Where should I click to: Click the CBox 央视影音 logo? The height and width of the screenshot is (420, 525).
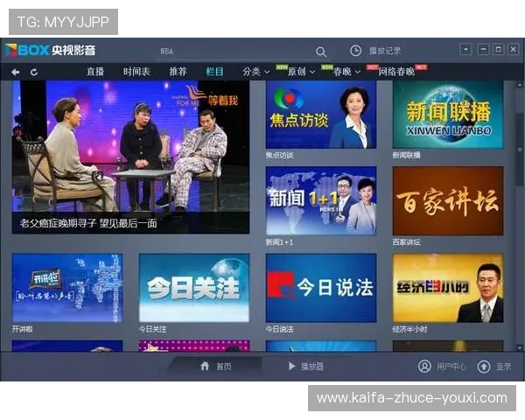tap(50, 50)
